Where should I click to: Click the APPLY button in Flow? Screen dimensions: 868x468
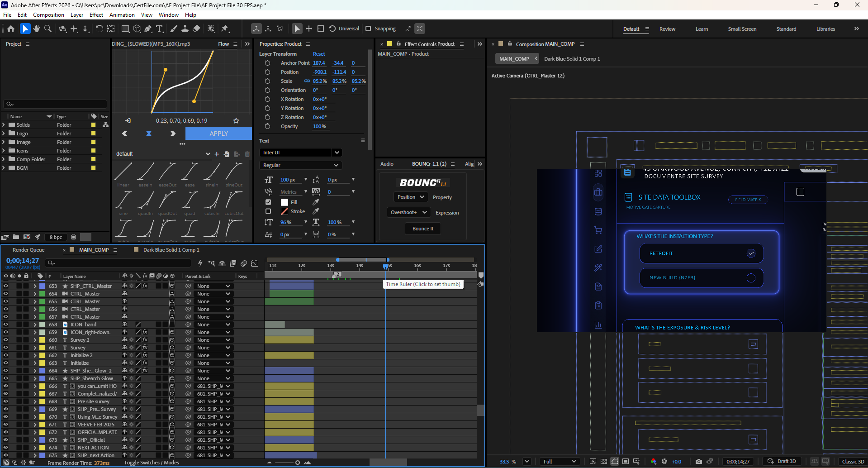tap(218, 134)
